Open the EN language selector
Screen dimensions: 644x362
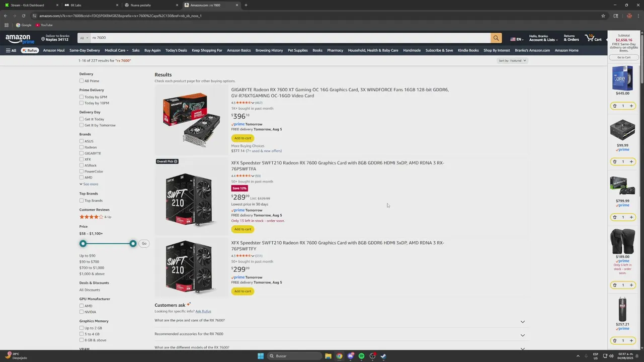pos(517,39)
